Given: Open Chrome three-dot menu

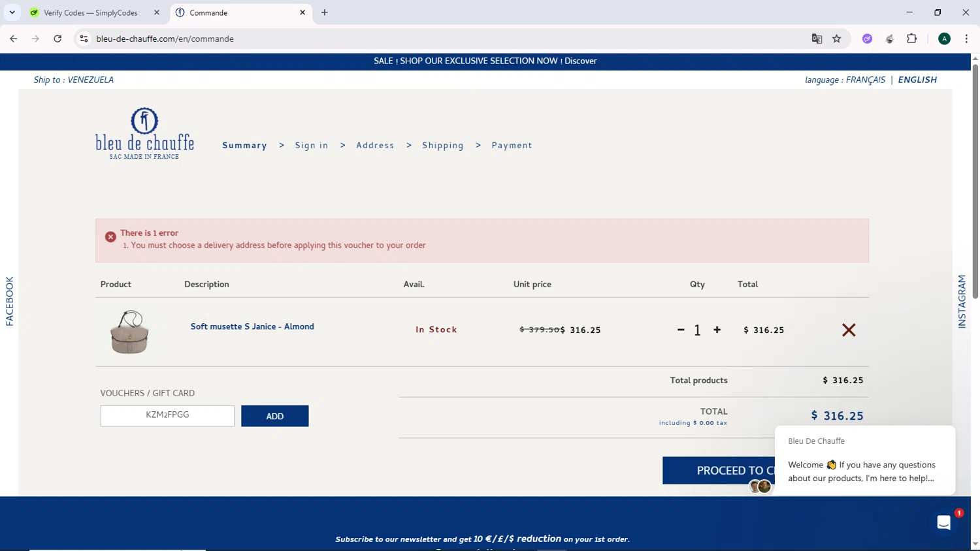Looking at the screenshot, I should click(x=966, y=39).
